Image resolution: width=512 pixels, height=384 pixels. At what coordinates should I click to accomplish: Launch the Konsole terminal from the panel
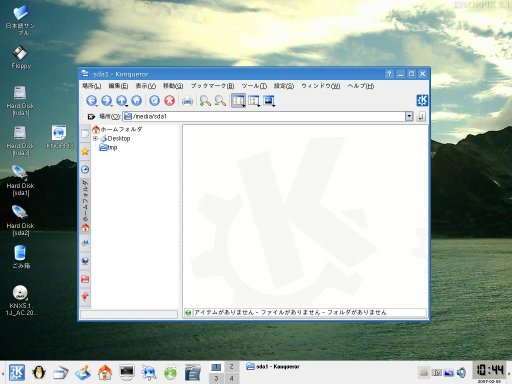[x=127, y=372]
